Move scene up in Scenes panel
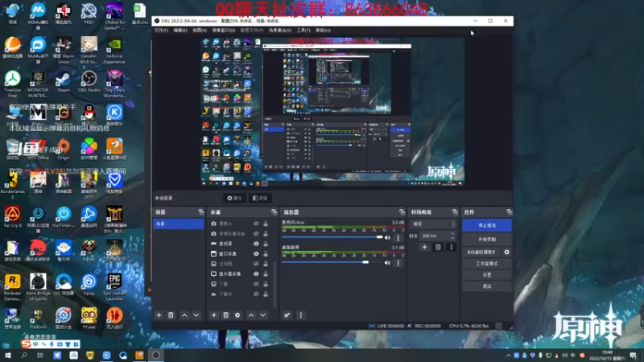The width and height of the screenshot is (644, 362). 184,315
